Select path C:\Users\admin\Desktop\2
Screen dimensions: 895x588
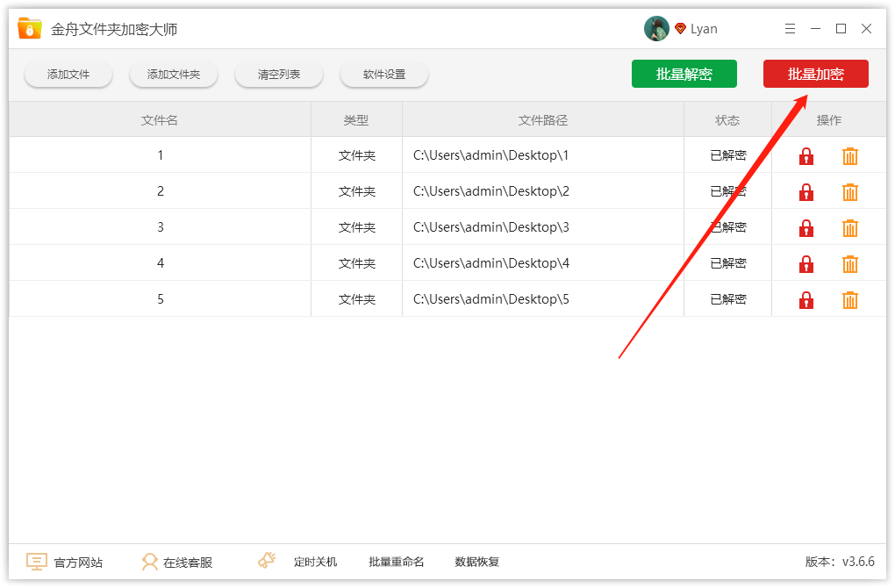490,191
